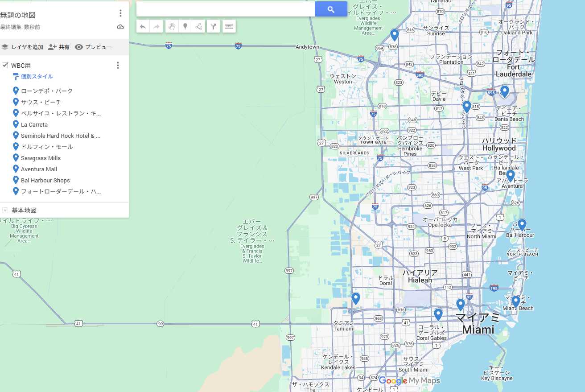Click the cloud save status icon
Viewport: 585px width, 392px height.
coord(120,27)
